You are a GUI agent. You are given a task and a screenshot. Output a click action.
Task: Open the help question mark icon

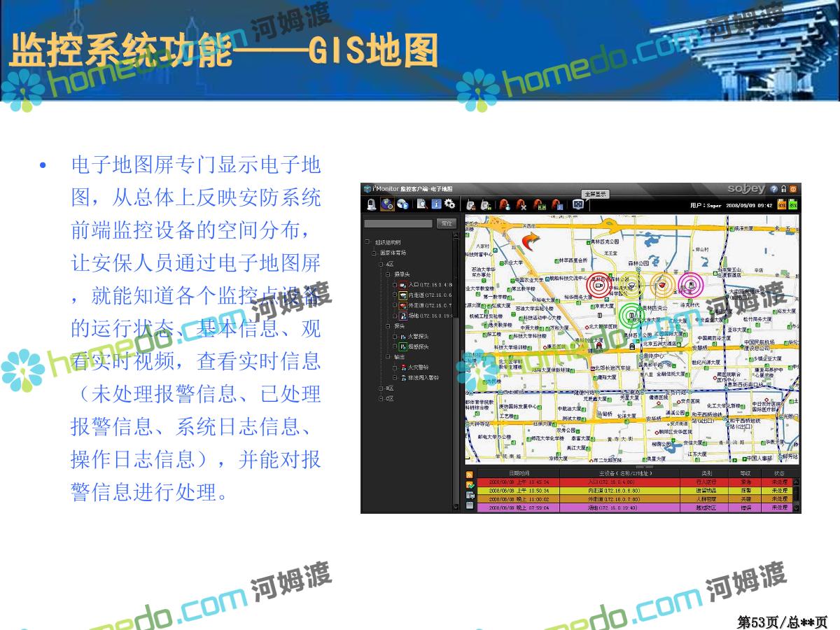[773, 189]
